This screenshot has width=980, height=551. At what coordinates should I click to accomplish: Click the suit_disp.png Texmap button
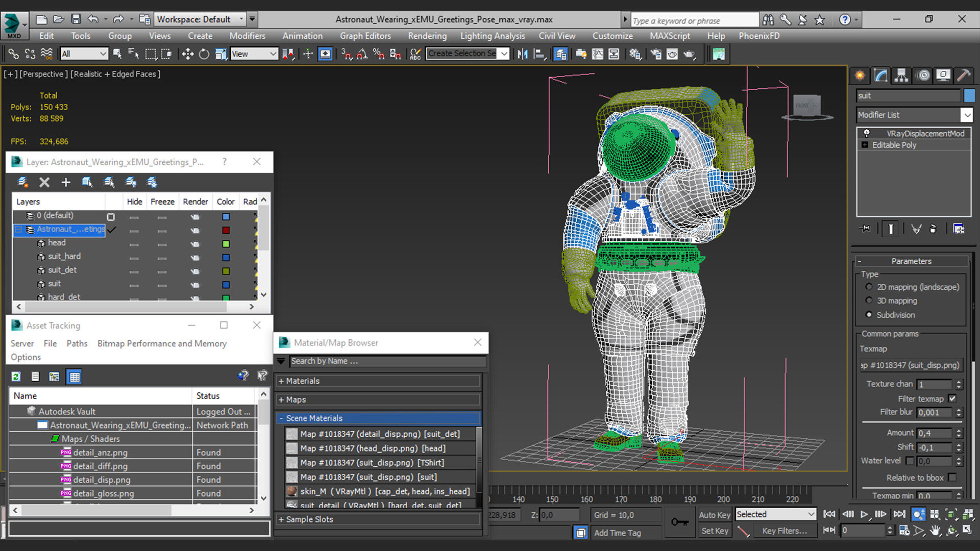(911, 365)
